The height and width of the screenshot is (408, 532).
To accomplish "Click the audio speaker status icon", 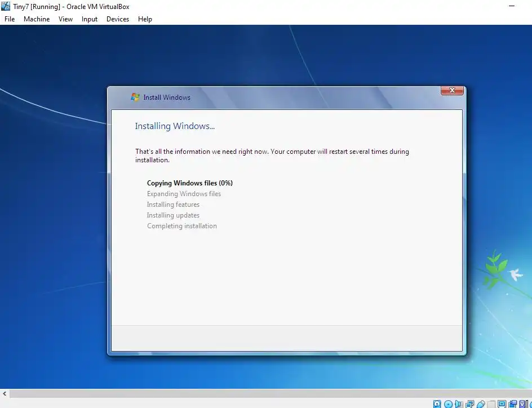I will (x=459, y=404).
